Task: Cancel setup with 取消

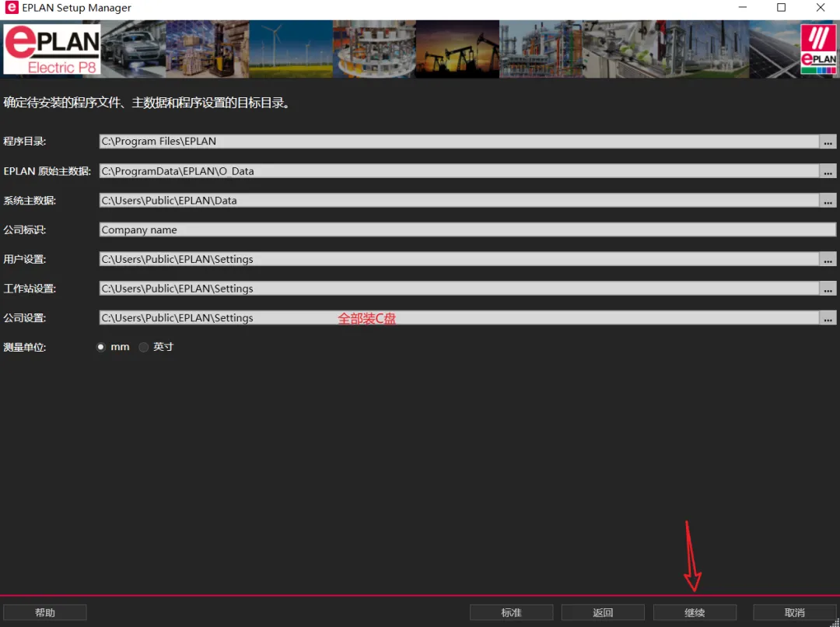Action: [x=794, y=612]
